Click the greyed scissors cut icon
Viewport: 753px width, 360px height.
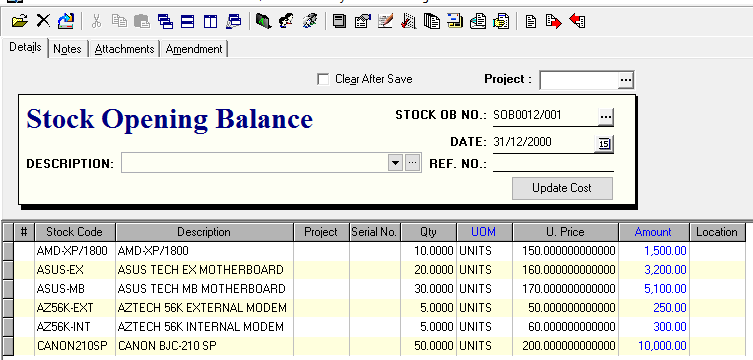pyautogui.click(x=96, y=21)
